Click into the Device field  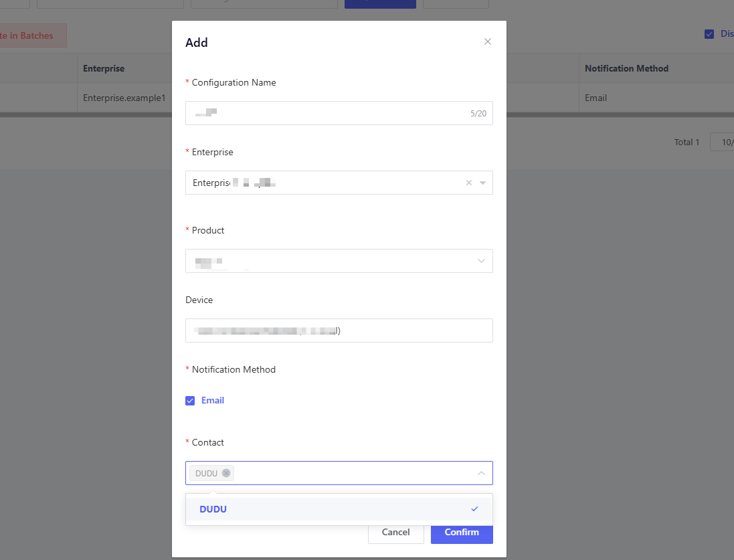click(x=339, y=331)
